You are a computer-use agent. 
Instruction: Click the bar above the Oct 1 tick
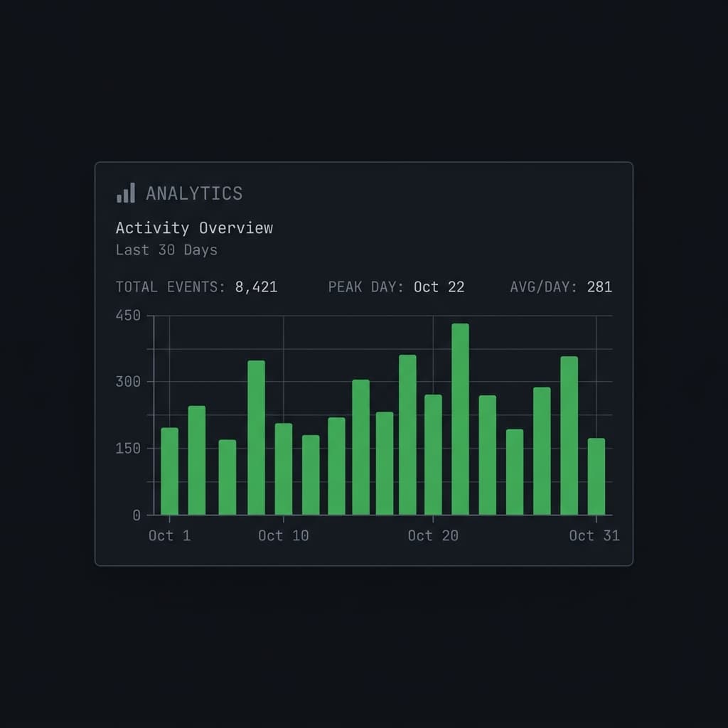(169, 471)
